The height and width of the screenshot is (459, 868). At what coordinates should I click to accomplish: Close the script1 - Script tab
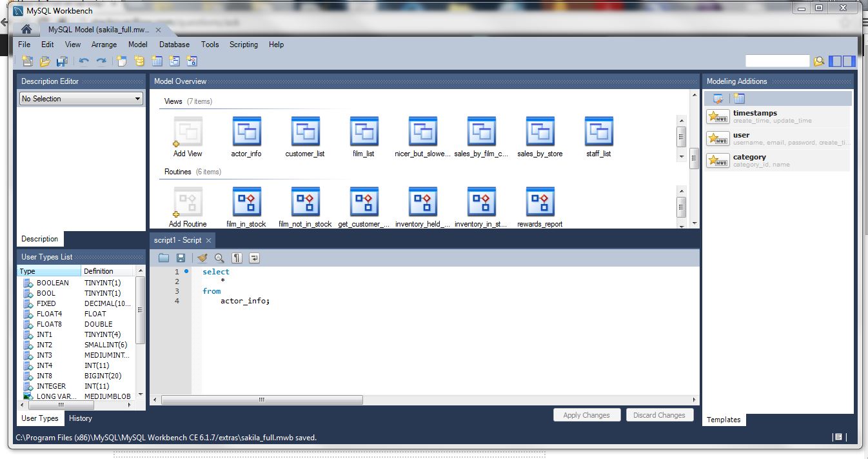pyautogui.click(x=208, y=240)
